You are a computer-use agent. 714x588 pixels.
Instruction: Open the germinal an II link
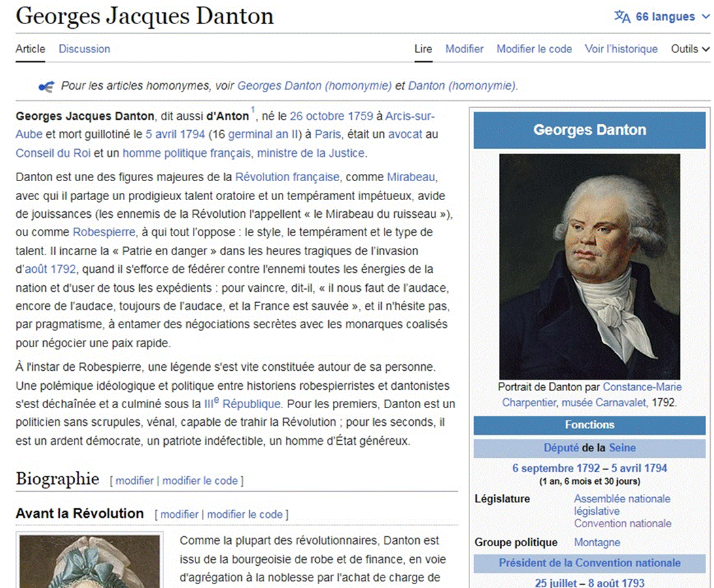click(263, 134)
